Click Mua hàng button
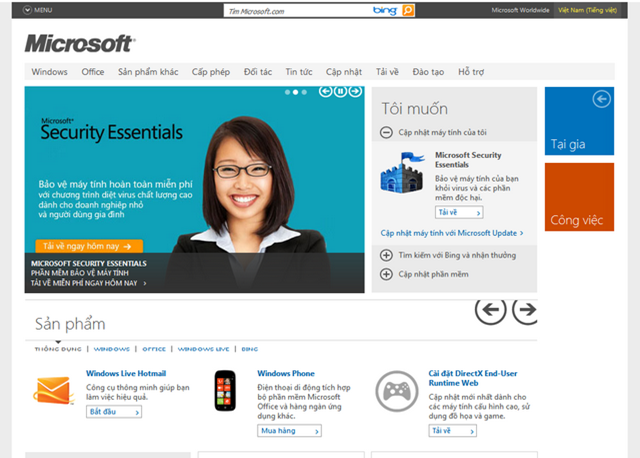Screen dimensions: 640x458 pos(289,431)
